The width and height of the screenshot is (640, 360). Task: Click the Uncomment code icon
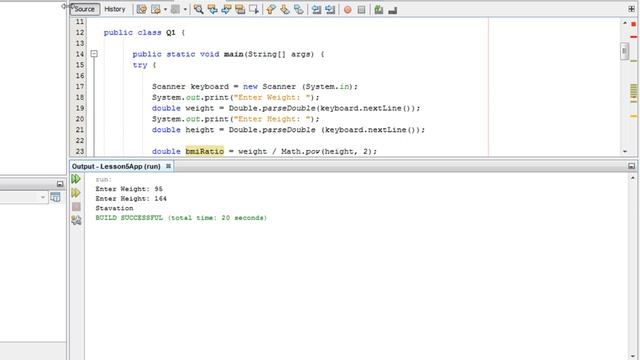point(393,10)
